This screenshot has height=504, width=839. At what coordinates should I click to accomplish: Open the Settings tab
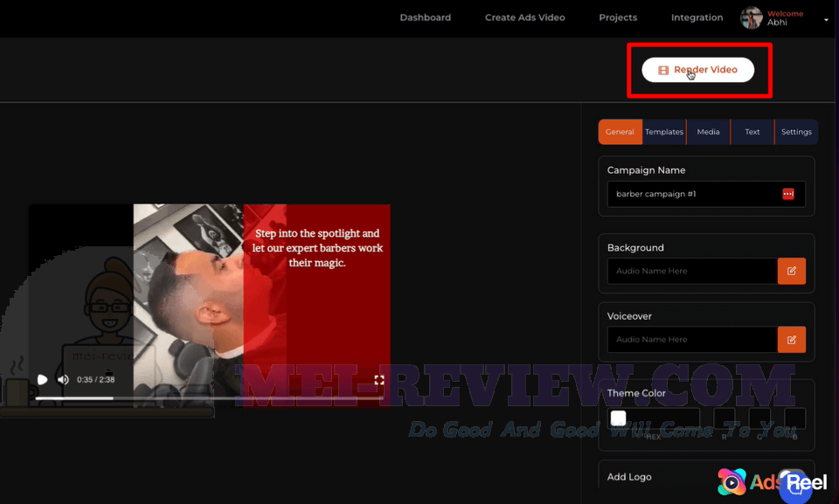click(x=796, y=132)
